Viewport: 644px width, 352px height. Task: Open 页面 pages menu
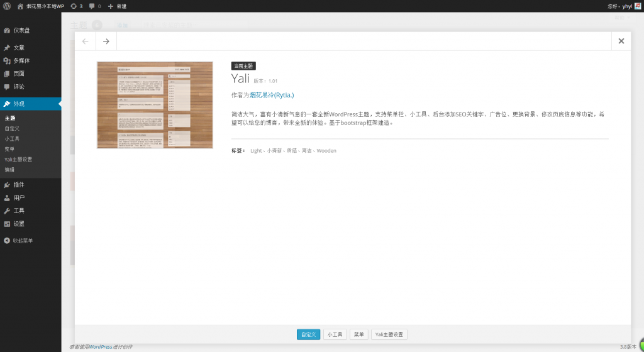[30, 74]
